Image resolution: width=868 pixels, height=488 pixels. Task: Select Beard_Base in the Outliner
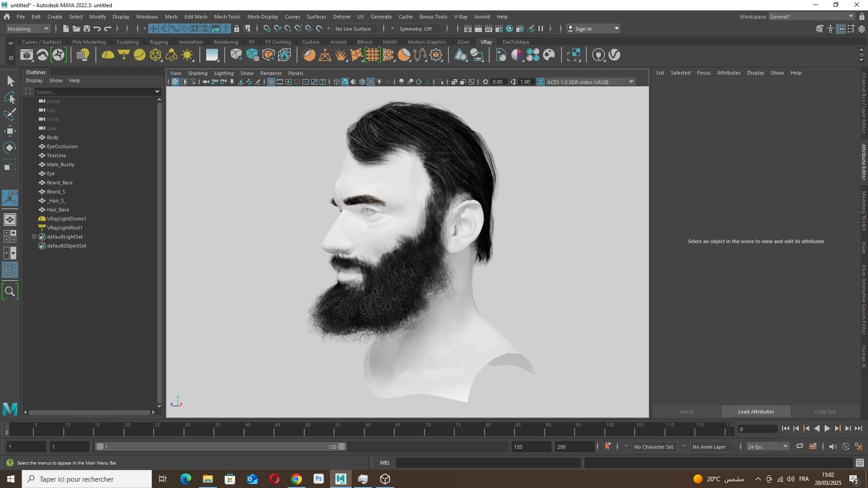tap(60, 183)
